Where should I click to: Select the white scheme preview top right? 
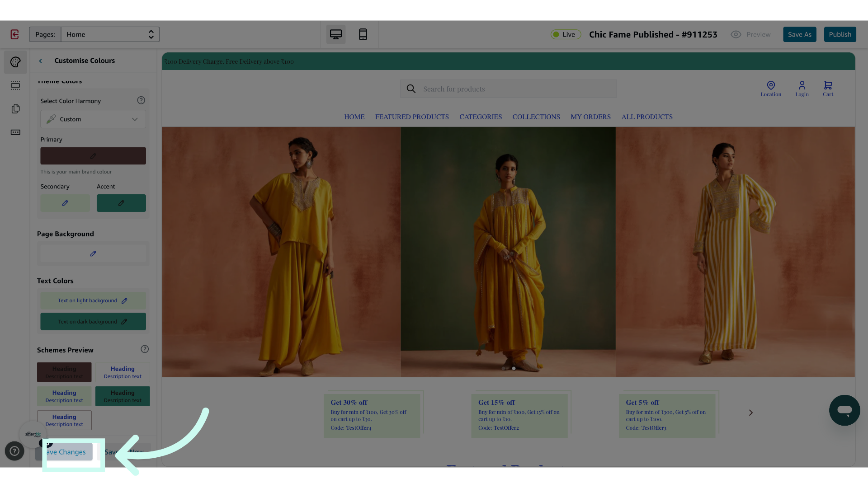123,372
